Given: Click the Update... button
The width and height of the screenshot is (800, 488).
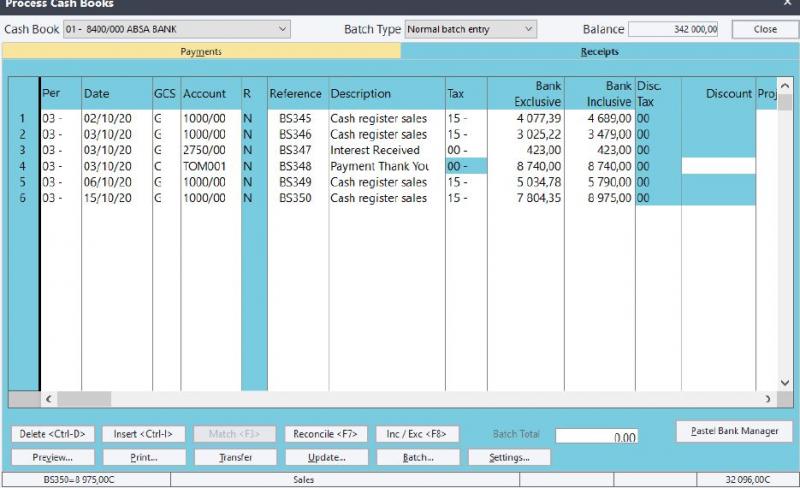Looking at the screenshot, I should 325,457.
